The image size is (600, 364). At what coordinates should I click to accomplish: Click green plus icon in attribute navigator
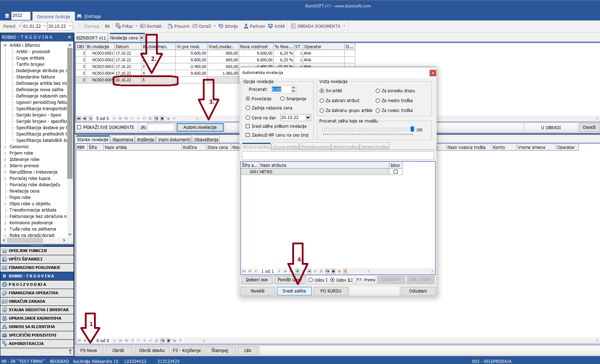click(298, 271)
